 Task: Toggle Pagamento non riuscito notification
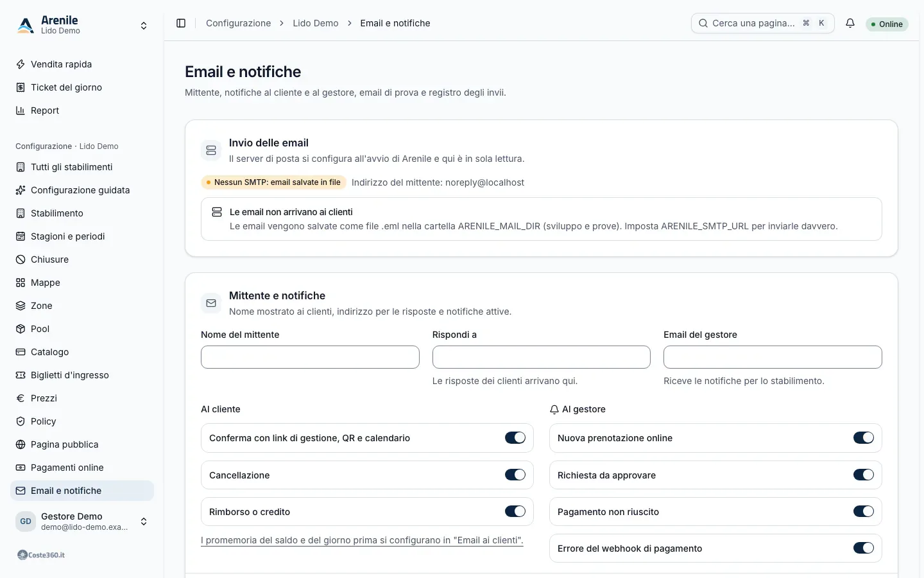pos(864,512)
